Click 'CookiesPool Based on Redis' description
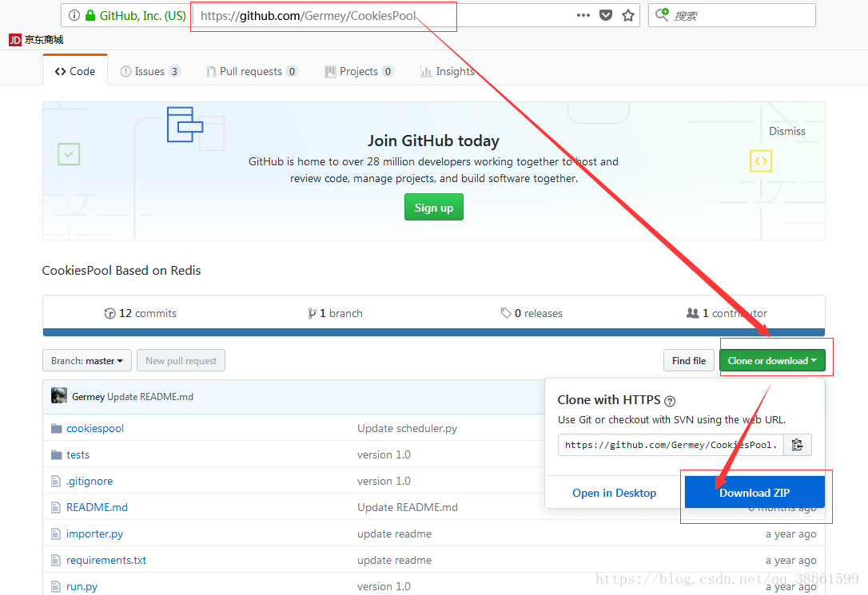The height and width of the screenshot is (595, 868). pyautogui.click(x=121, y=271)
